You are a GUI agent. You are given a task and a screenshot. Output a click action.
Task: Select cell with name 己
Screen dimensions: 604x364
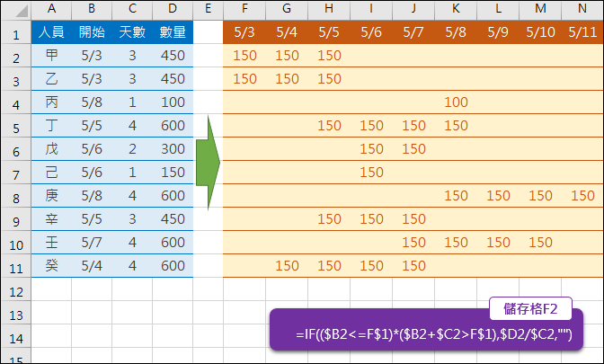click(51, 173)
